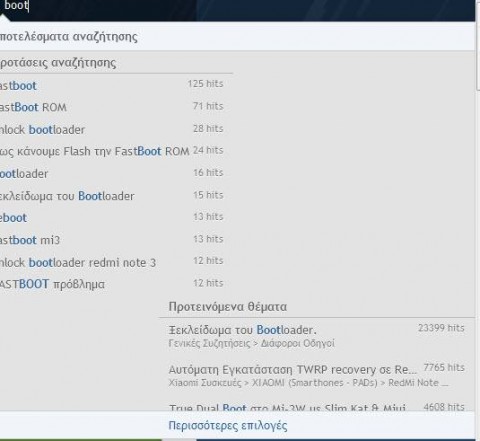Click the "Γενικές Συζητήσεις > Διάφοροι Οδηγοί" breadcrumb
This screenshot has height=441, width=480.
[252, 343]
